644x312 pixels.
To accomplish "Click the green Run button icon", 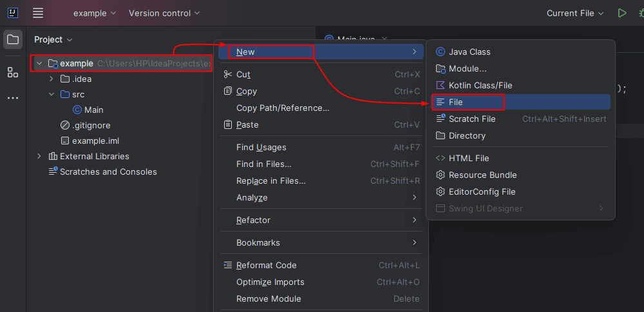I will [x=621, y=13].
